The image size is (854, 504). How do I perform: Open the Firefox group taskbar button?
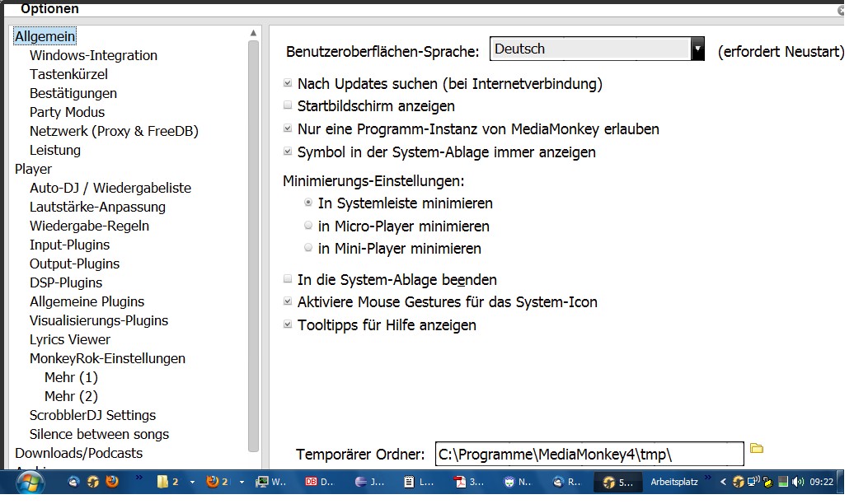[218, 482]
